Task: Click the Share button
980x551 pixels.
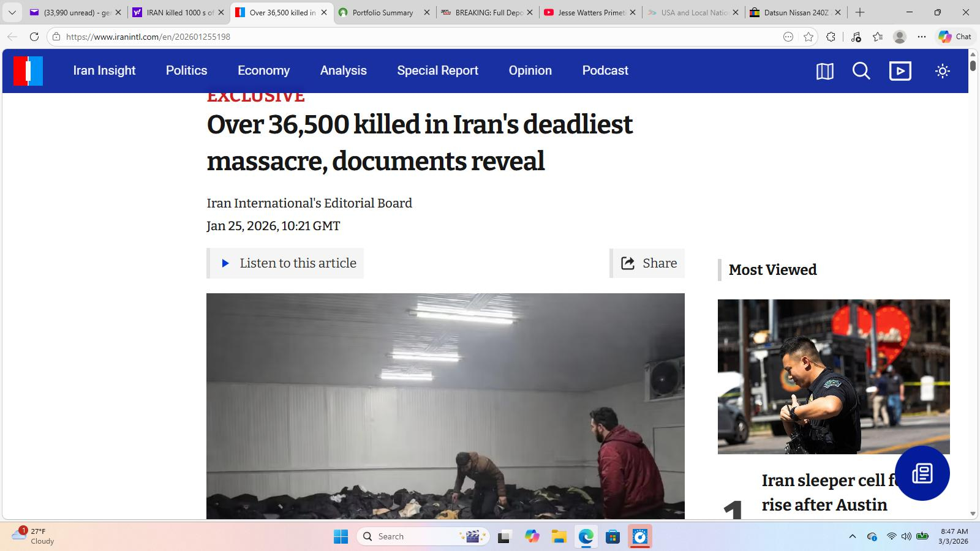Action: pyautogui.click(x=647, y=263)
